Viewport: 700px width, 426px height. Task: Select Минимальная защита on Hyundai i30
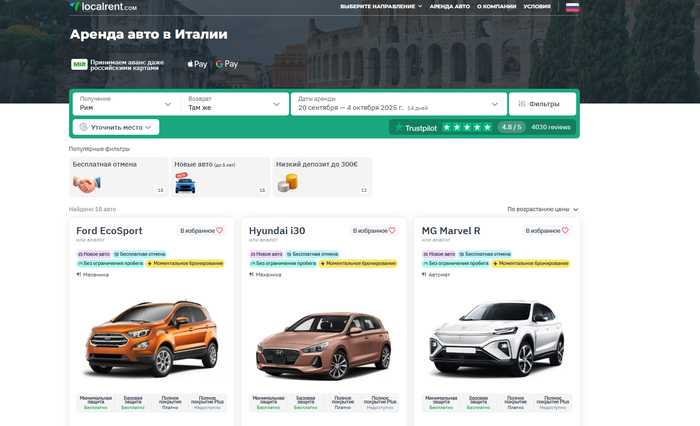268,402
